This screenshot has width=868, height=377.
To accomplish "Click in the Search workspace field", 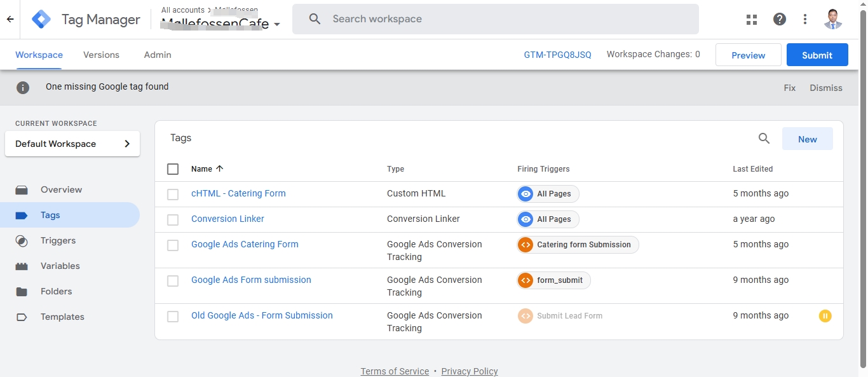I will coord(496,19).
